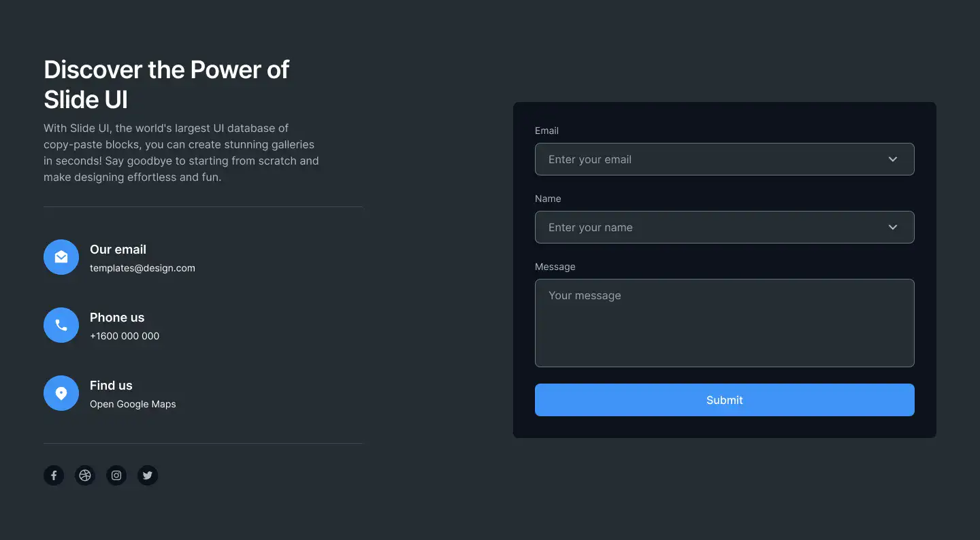The image size is (980, 540).
Task: Submit the contact form
Action: click(725, 400)
